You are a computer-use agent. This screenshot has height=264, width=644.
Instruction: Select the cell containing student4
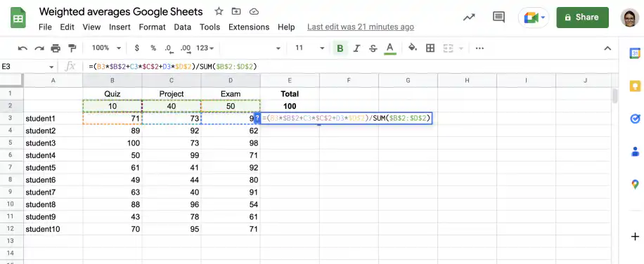(x=53, y=155)
